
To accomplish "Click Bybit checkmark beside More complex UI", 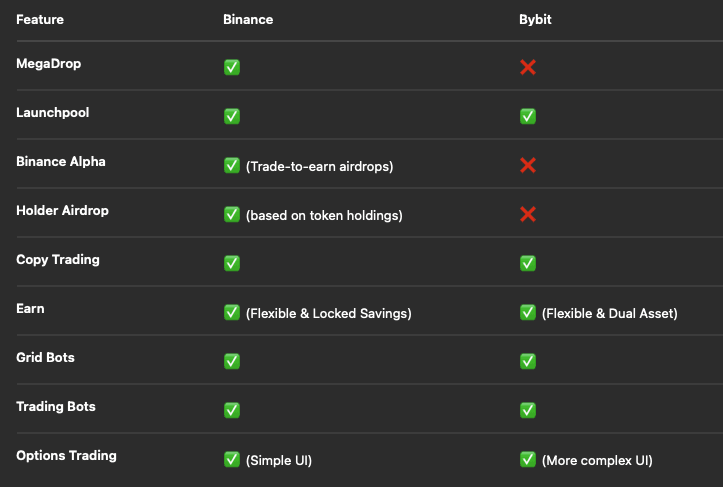I will pyautogui.click(x=528, y=459).
